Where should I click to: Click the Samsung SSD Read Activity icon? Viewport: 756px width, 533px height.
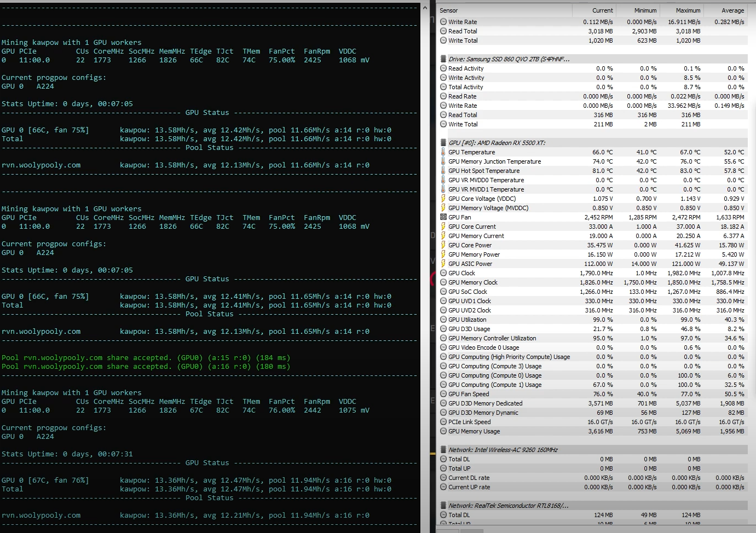443,68
